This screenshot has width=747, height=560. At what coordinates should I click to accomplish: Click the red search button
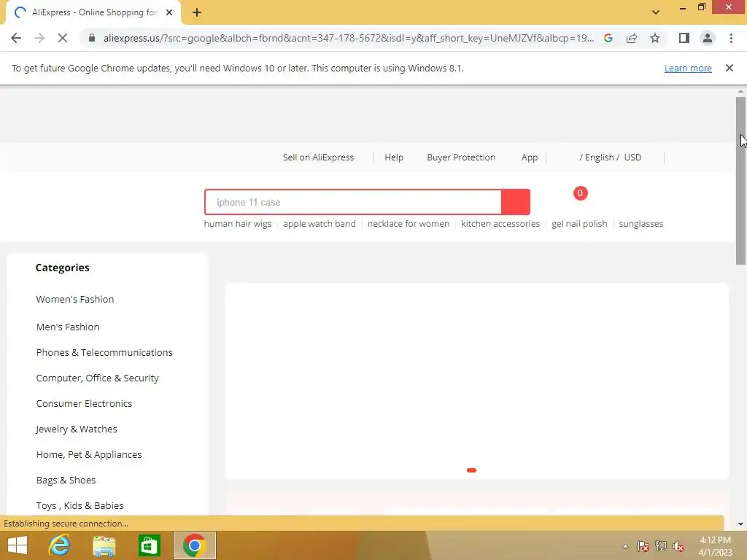516,202
